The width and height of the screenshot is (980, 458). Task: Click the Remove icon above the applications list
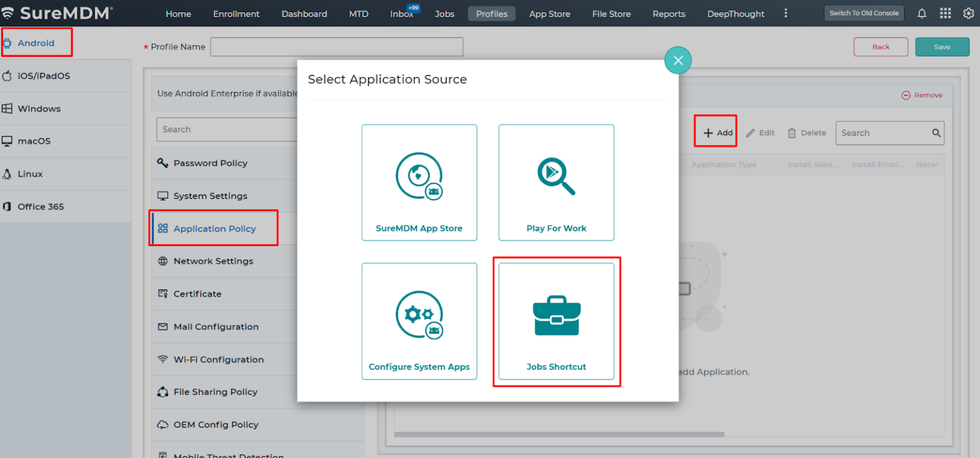point(921,94)
